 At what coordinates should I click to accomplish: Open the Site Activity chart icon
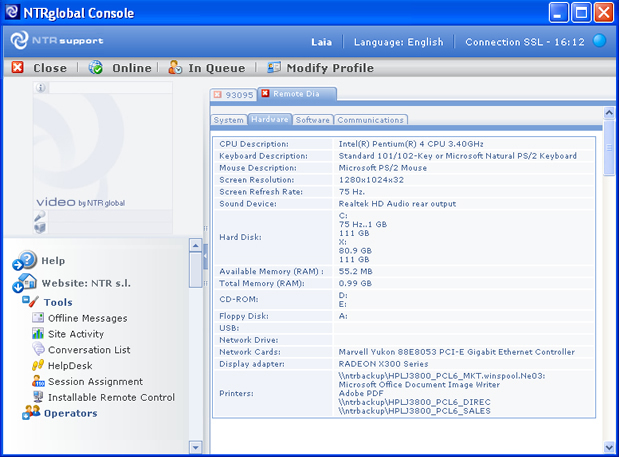point(38,334)
